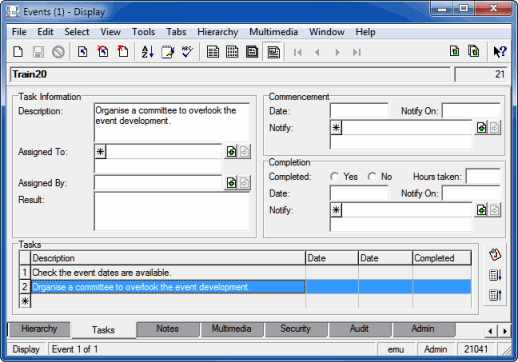Switch to the Security tab
518x362 pixels.
point(295,329)
